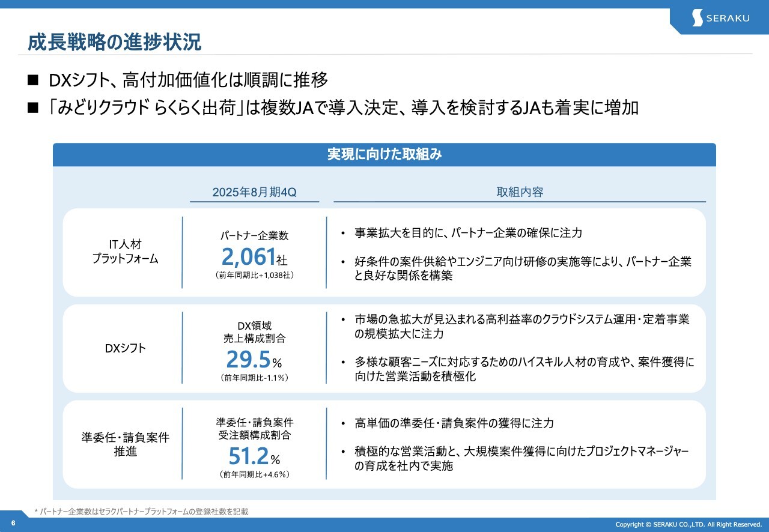Select the 準委任・請負案件推進 row label
The image size is (769, 532).
[x=125, y=444]
